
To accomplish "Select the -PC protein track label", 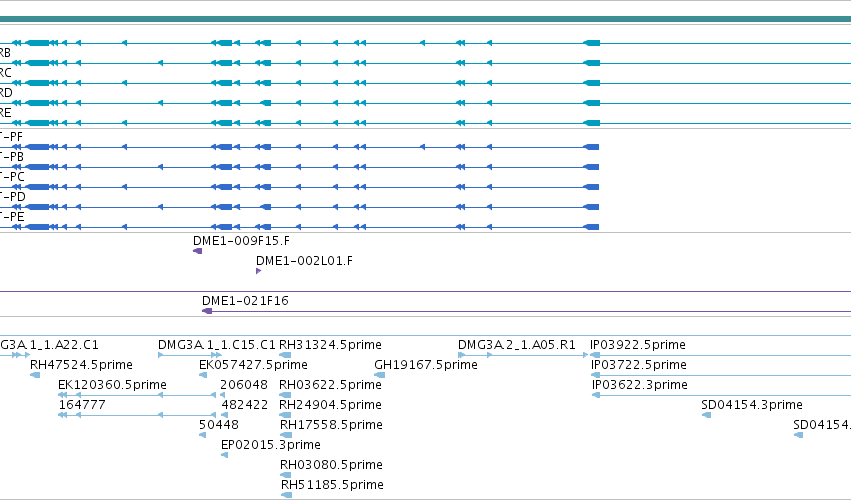I will [x=12, y=177].
